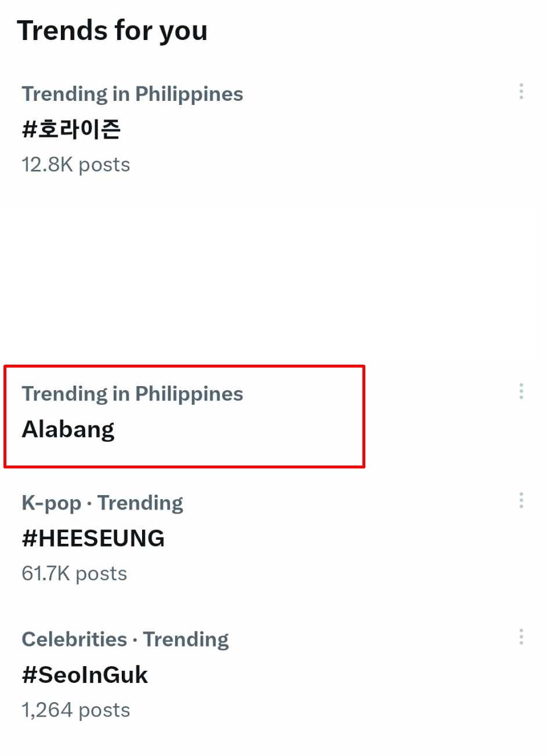The width and height of the screenshot is (548, 756).
Task: Open the more options menu for #호라이즌 trend
Action: coord(521,92)
